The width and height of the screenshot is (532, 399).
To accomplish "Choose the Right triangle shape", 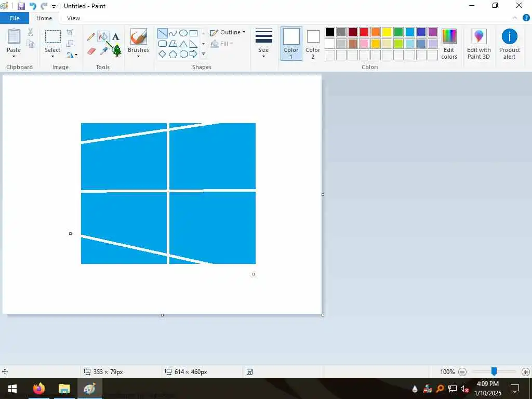I will (x=193, y=44).
